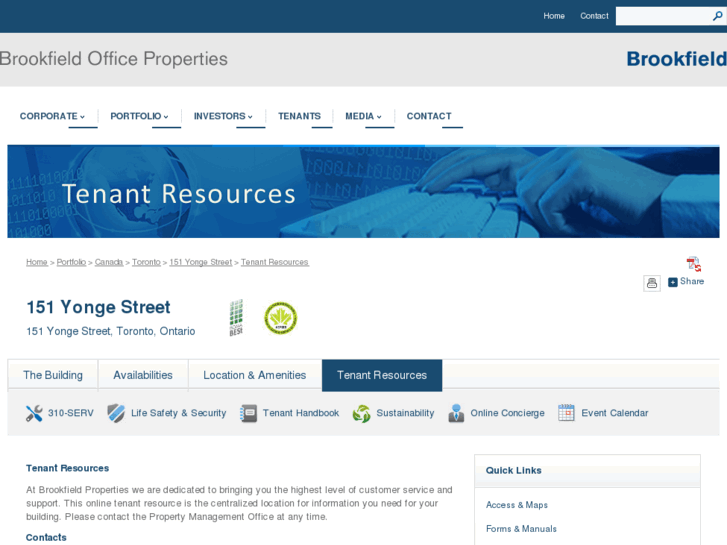Click the green maple leaf LEED badge

(281, 318)
